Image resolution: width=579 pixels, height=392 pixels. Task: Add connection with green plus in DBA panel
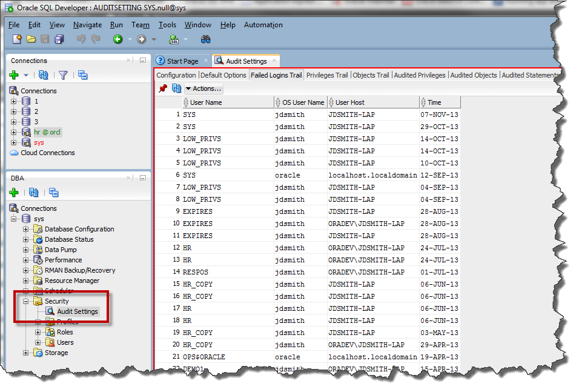click(x=14, y=193)
